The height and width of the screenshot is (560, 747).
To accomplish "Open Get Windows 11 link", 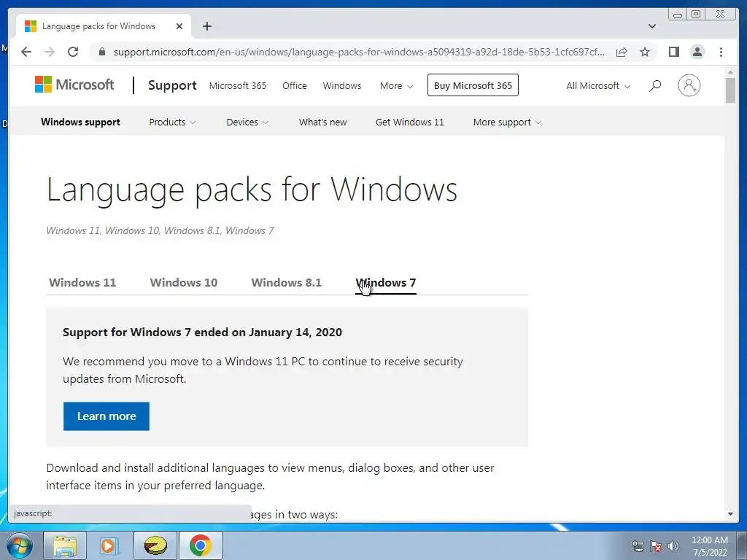I will (410, 122).
